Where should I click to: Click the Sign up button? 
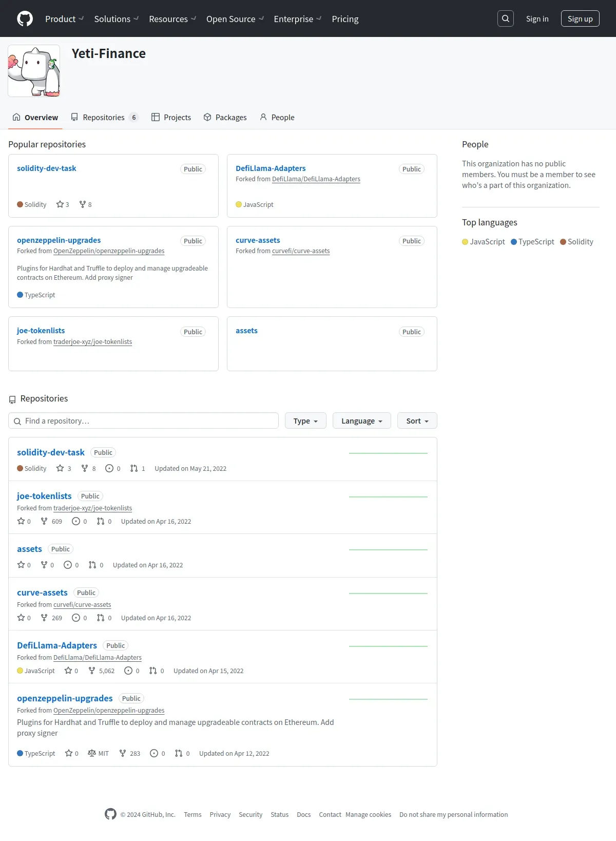(x=580, y=18)
